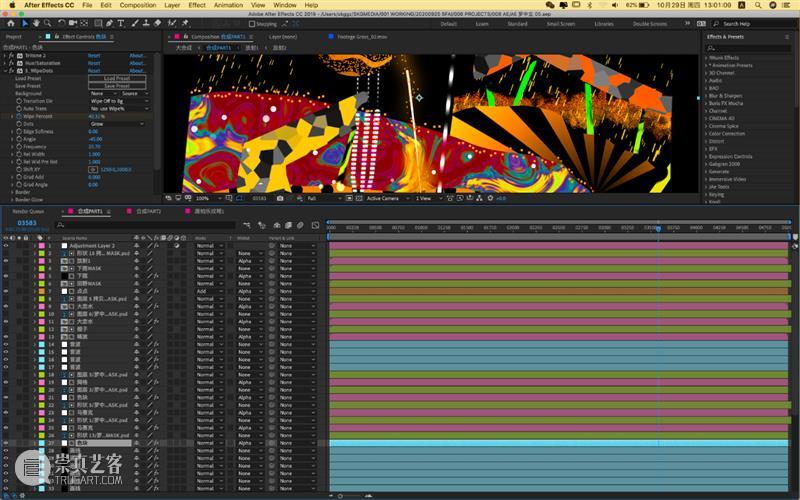Toggle the Wipe Percent stopwatch
800x500 pixels.
(x=19, y=116)
